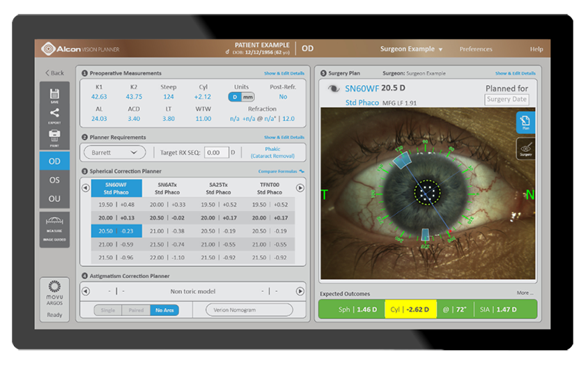Viewport: 588px width, 365px height.
Task: Open the Plan view icon on eye image
Action: (525, 123)
